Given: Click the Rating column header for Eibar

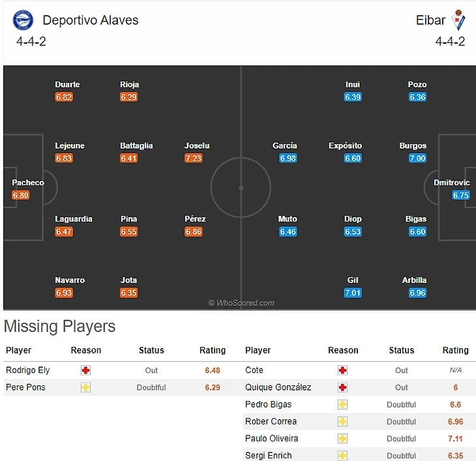Looking at the screenshot, I should pyautogui.click(x=455, y=350).
